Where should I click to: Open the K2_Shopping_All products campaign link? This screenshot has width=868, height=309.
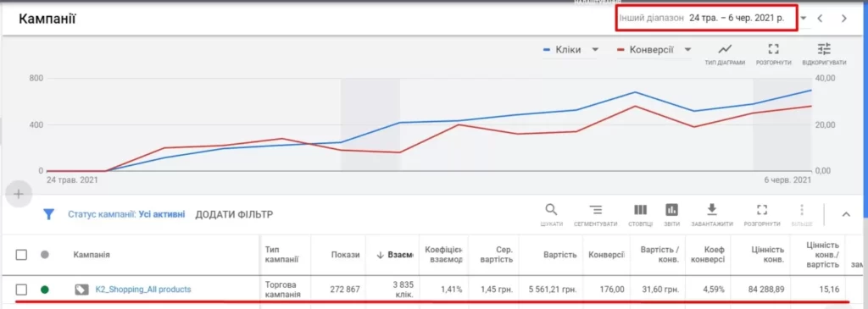pyautogui.click(x=143, y=289)
